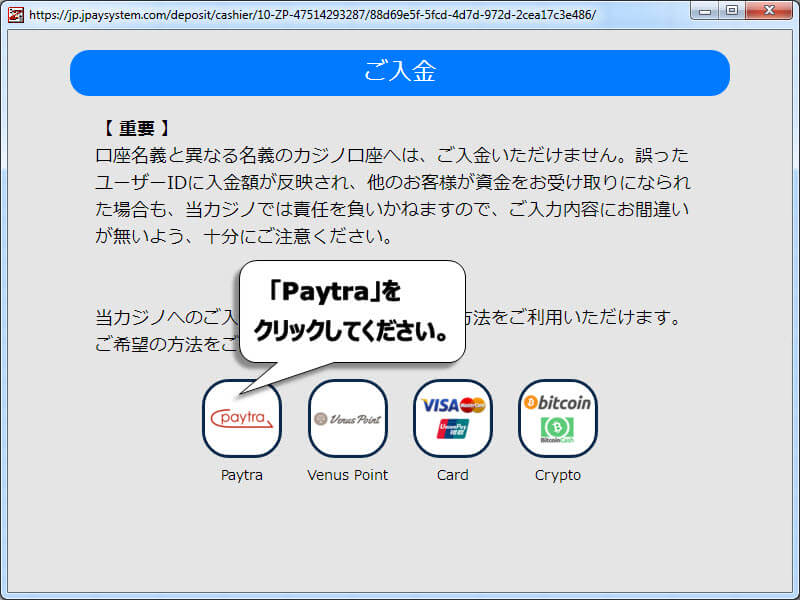
Task: Click the jp.jpaysystem.com URL in title bar
Action: (x=312, y=15)
